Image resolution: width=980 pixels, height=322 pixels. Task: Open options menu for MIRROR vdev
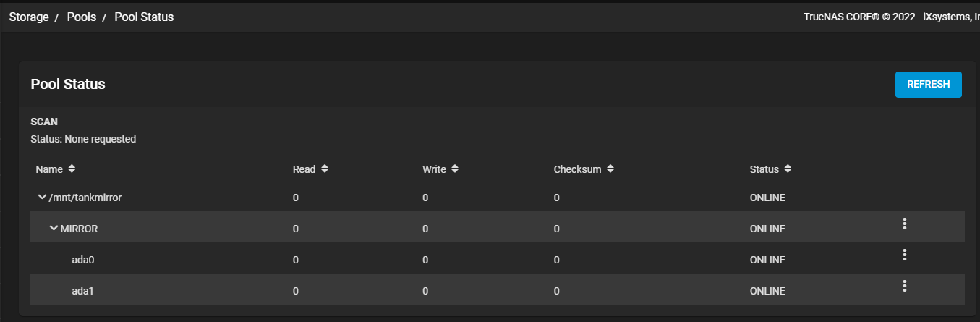point(904,224)
